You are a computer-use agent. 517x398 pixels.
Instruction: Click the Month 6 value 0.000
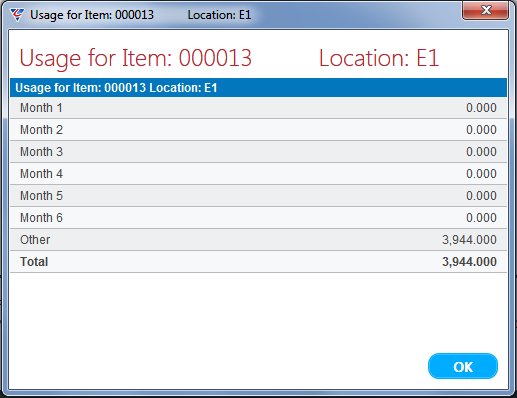point(481,218)
